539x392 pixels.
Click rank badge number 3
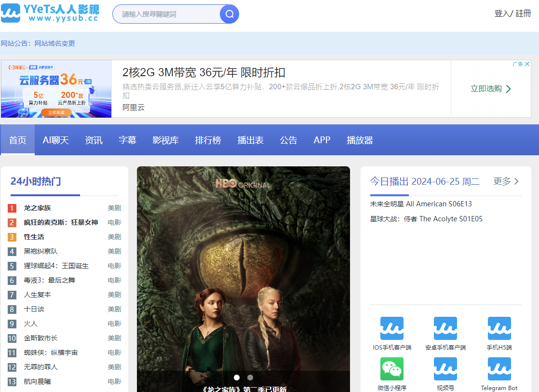click(x=12, y=237)
